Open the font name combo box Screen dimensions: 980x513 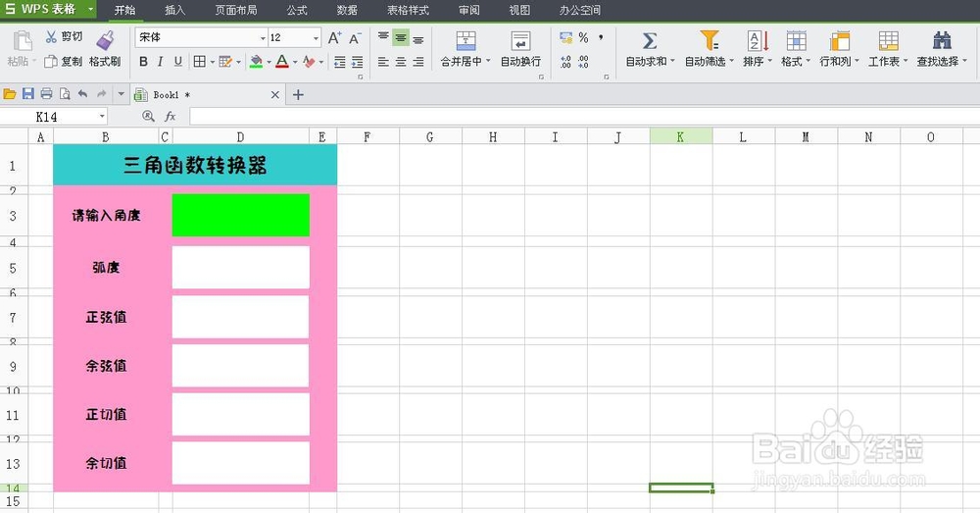[201, 37]
